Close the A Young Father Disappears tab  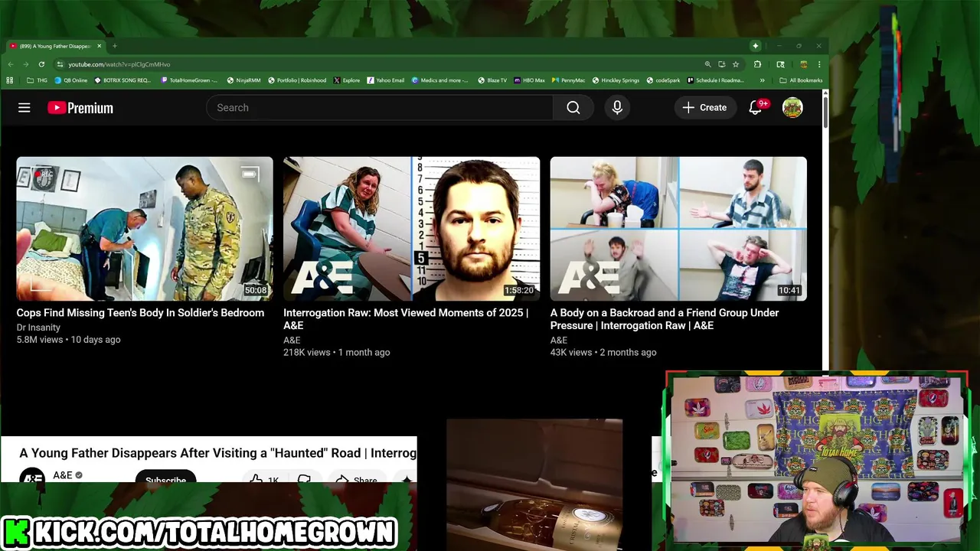coord(99,46)
